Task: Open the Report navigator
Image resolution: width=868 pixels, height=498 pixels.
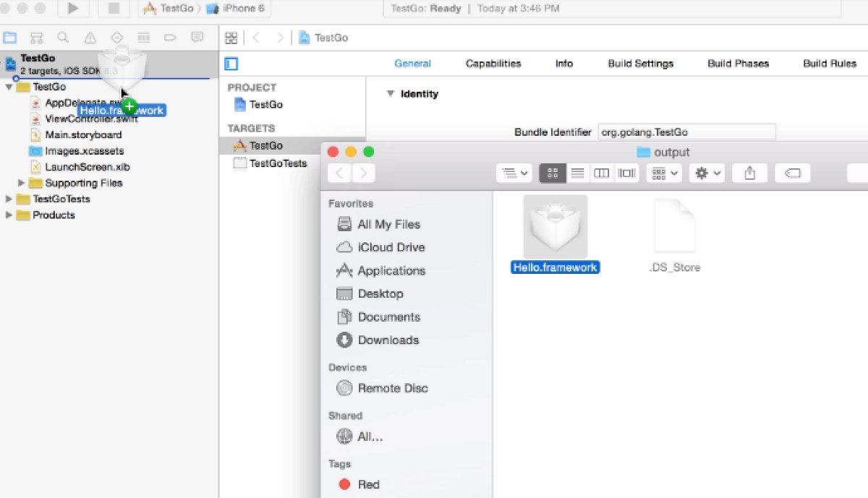Action: pyautogui.click(x=197, y=38)
